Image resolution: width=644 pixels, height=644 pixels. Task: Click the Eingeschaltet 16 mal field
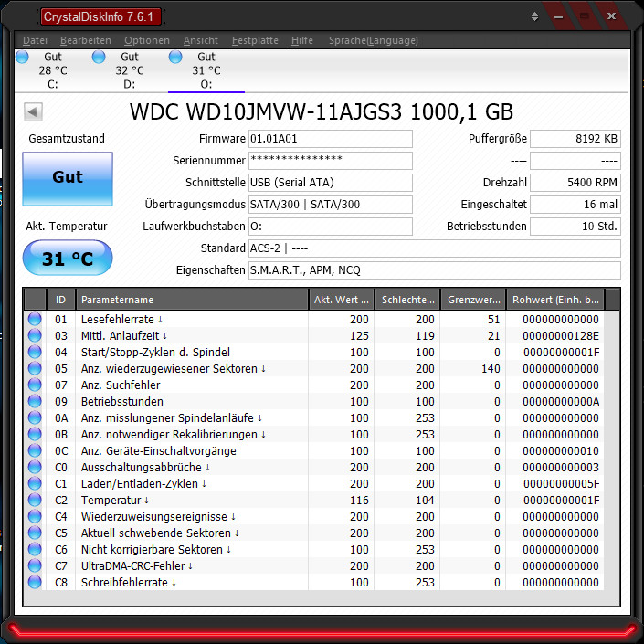coord(575,204)
